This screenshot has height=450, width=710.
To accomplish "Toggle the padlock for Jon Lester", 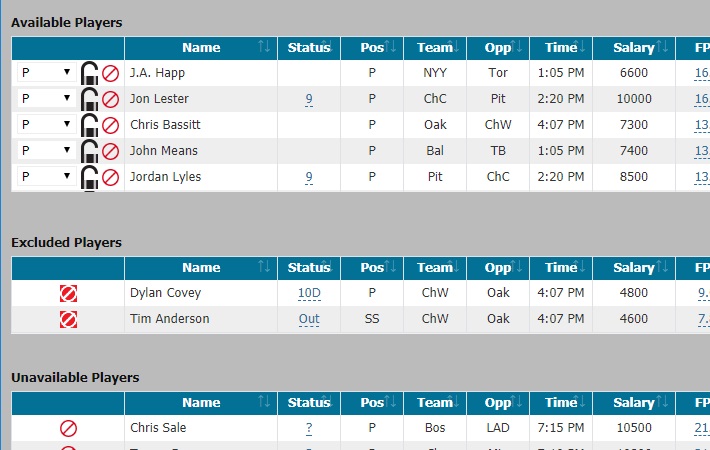I will coord(89,99).
